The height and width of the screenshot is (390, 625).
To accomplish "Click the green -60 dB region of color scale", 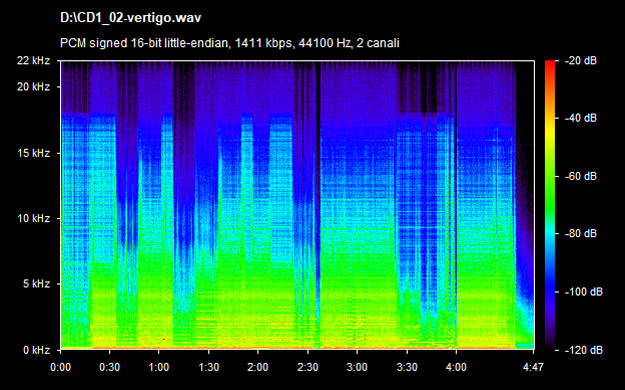I will [x=550, y=176].
